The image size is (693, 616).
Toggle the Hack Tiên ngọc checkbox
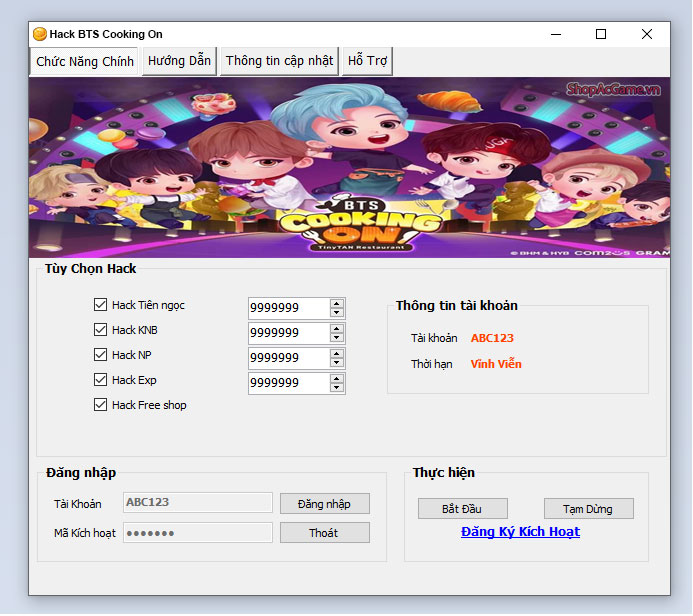point(100,304)
